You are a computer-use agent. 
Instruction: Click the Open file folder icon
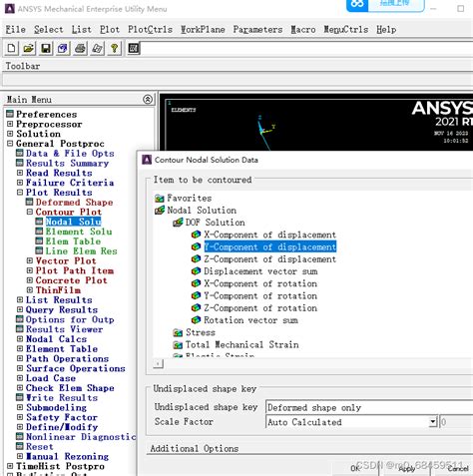pos(29,49)
